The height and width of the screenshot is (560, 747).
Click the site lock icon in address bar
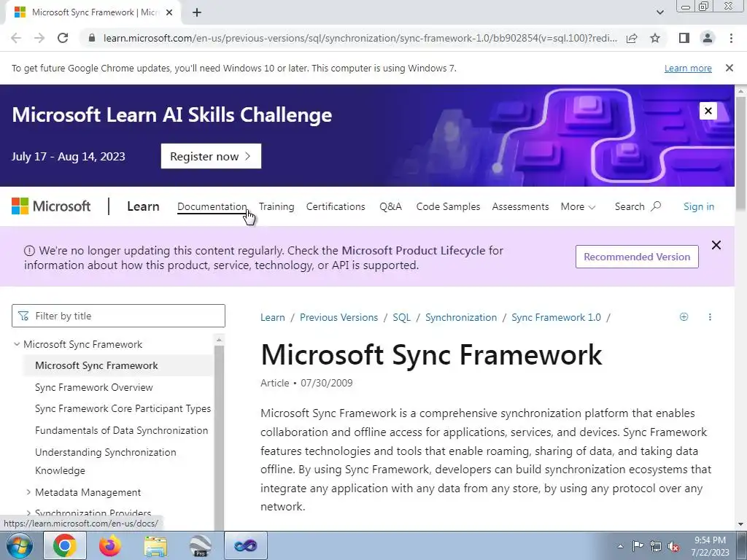[x=92, y=38]
